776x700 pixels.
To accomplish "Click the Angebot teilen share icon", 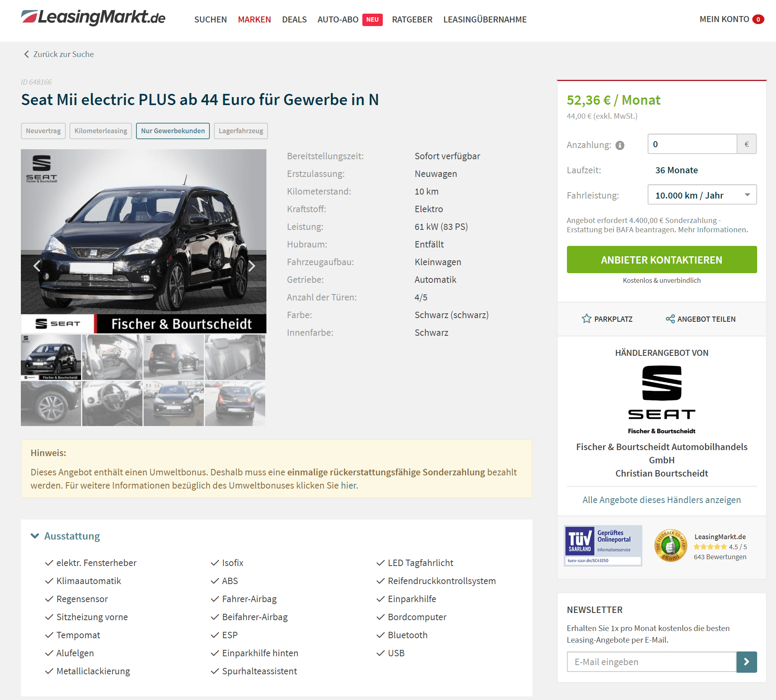I will point(670,319).
